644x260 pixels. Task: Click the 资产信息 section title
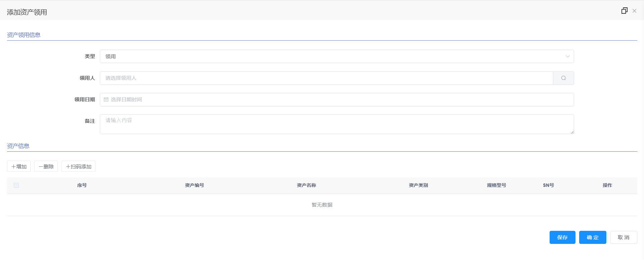(18, 146)
